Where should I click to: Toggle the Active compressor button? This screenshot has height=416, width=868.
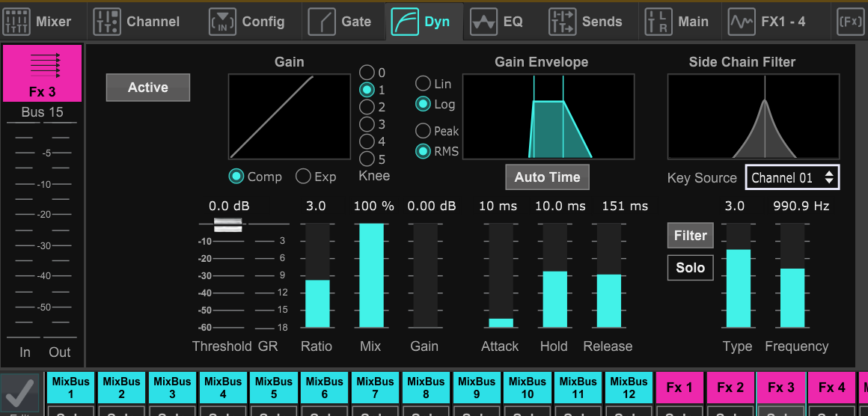[148, 88]
